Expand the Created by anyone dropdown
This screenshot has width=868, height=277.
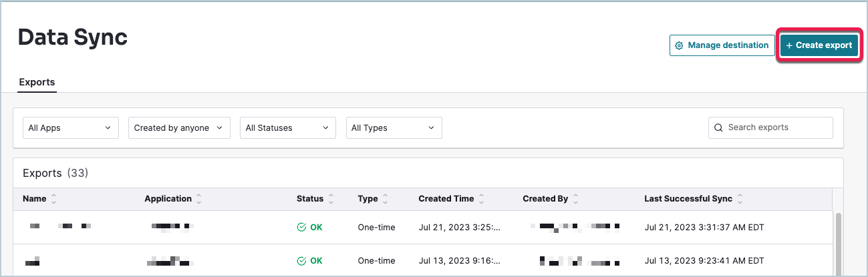pos(178,127)
